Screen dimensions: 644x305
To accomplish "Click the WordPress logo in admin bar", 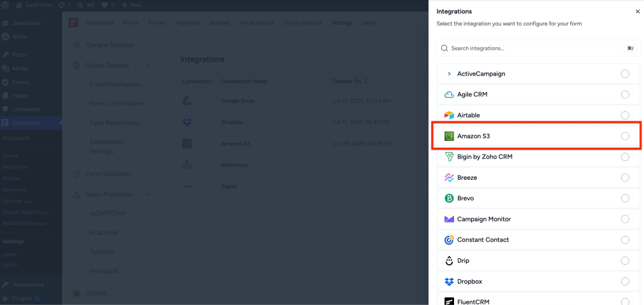I will coord(6,5).
